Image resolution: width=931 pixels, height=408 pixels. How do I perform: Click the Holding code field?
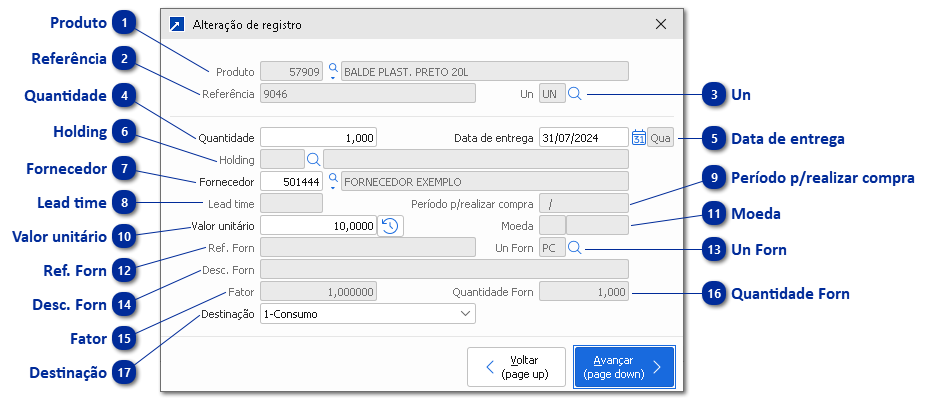(x=281, y=159)
